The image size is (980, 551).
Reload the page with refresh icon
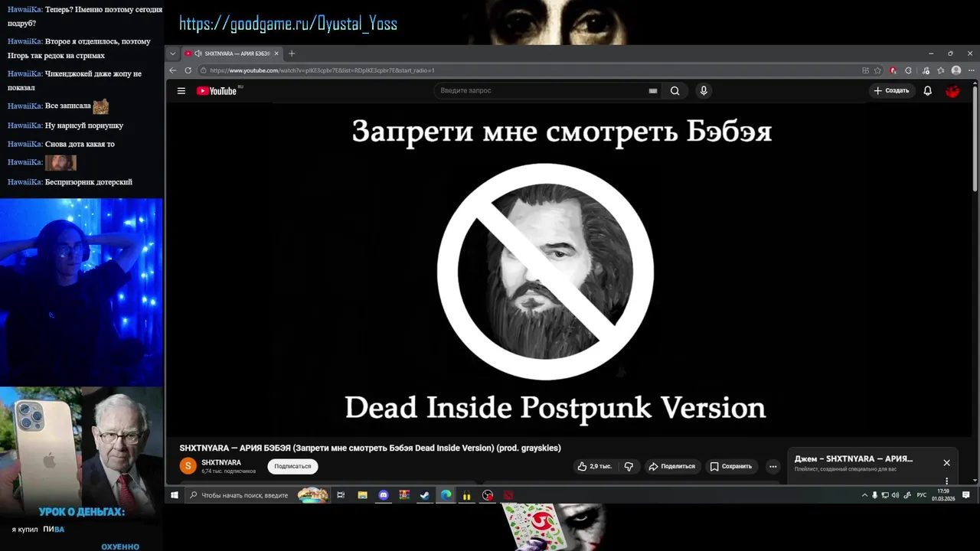point(188,70)
